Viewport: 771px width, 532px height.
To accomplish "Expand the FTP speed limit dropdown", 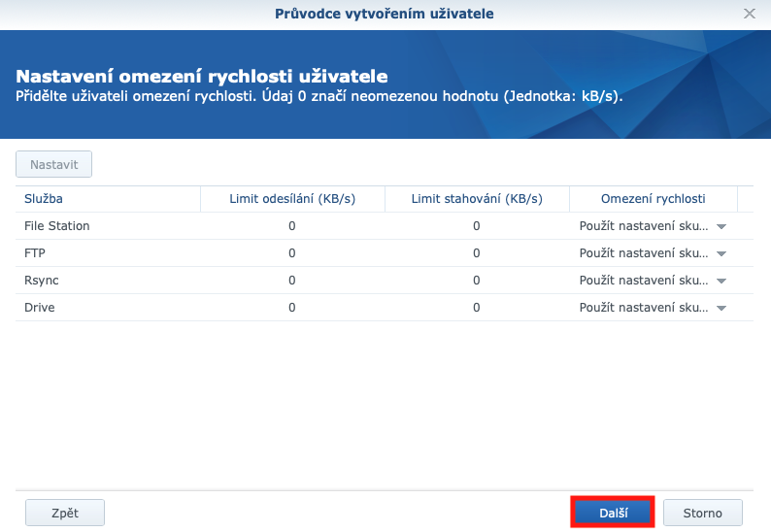I will pos(721,253).
